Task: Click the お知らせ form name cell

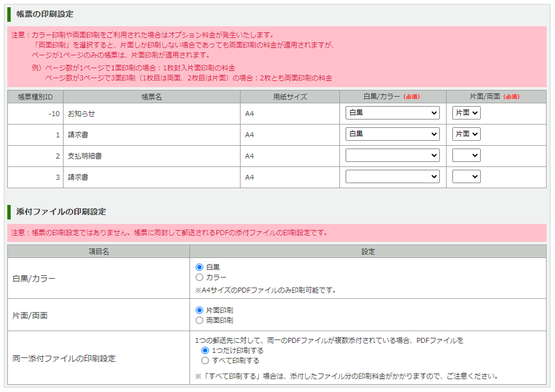Action: (82, 113)
